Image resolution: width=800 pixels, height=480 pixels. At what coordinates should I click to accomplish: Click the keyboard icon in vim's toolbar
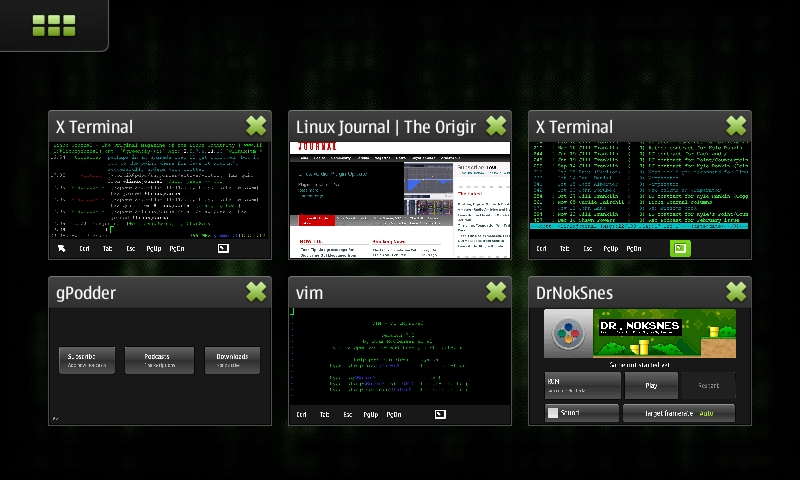coord(440,414)
